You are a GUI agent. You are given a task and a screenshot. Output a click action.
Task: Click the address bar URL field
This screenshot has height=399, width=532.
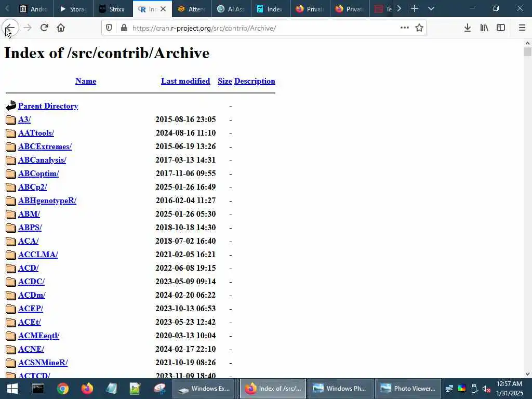tap(263, 28)
